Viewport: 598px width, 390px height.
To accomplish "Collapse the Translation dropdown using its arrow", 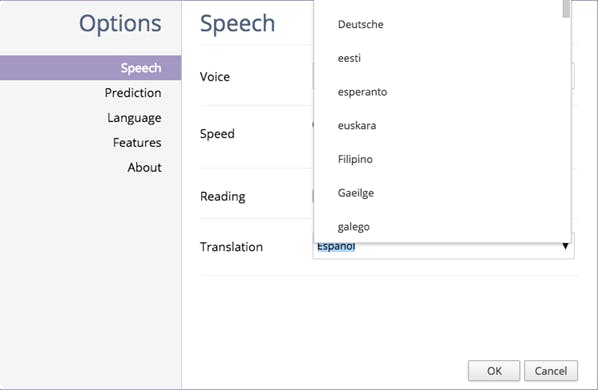I will (565, 247).
